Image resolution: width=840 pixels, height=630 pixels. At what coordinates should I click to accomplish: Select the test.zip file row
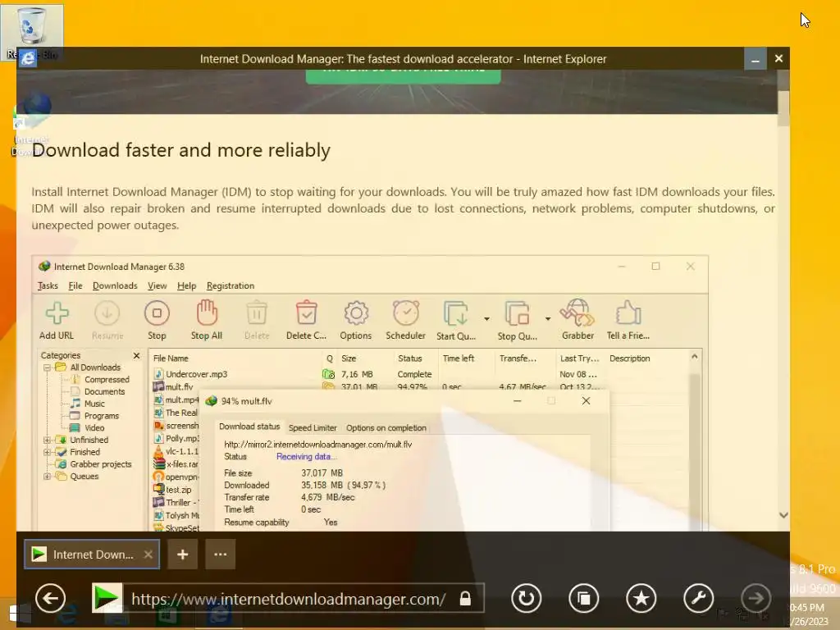coord(172,489)
